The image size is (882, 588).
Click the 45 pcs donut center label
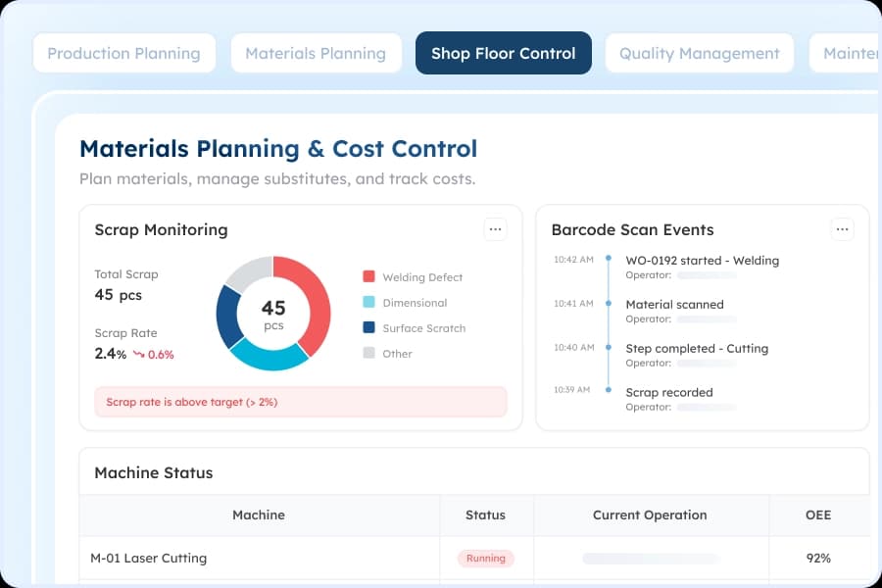click(x=273, y=314)
